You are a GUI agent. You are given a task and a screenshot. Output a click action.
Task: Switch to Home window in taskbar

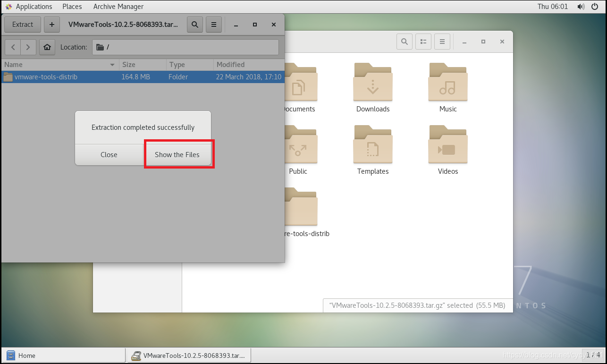(x=63, y=356)
